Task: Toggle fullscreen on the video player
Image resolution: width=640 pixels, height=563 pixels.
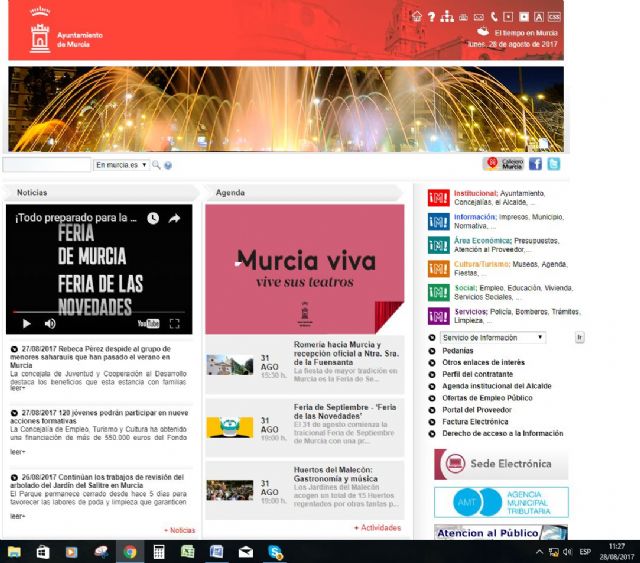Action: pyautogui.click(x=174, y=323)
